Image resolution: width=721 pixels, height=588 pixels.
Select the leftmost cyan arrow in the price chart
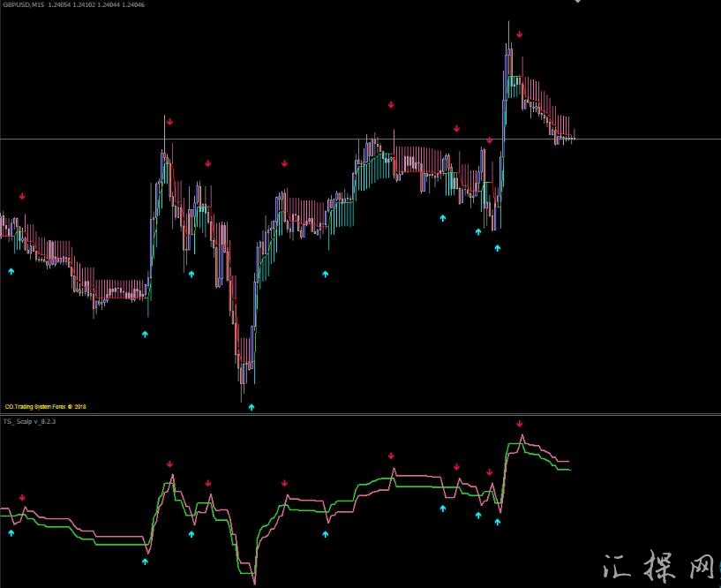coord(11,272)
